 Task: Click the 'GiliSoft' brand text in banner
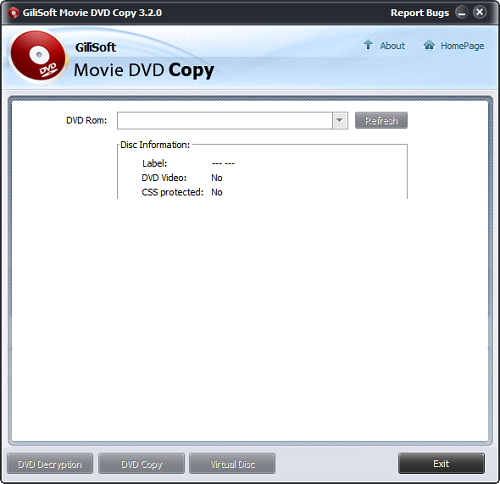point(95,47)
